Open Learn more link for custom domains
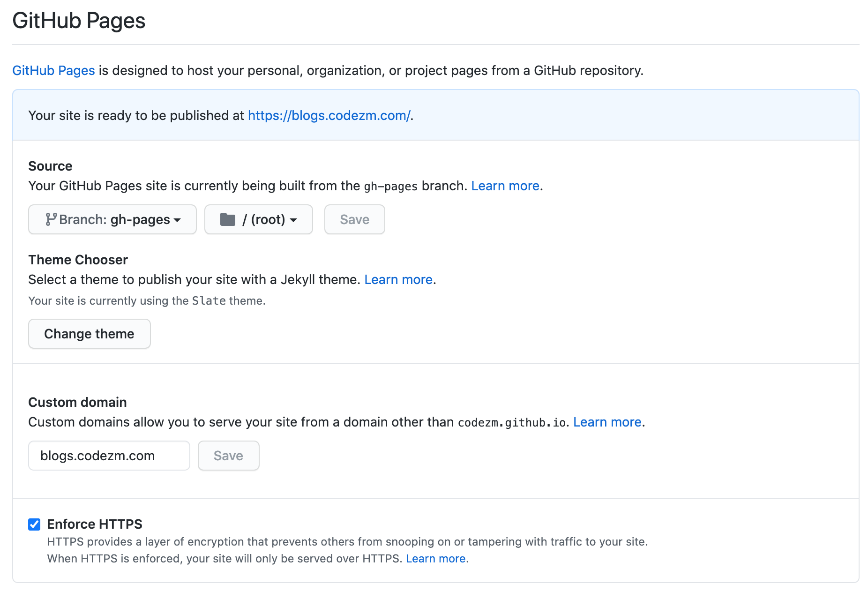Viewport: 868px width, 599px height. click(x=607, y=422)
